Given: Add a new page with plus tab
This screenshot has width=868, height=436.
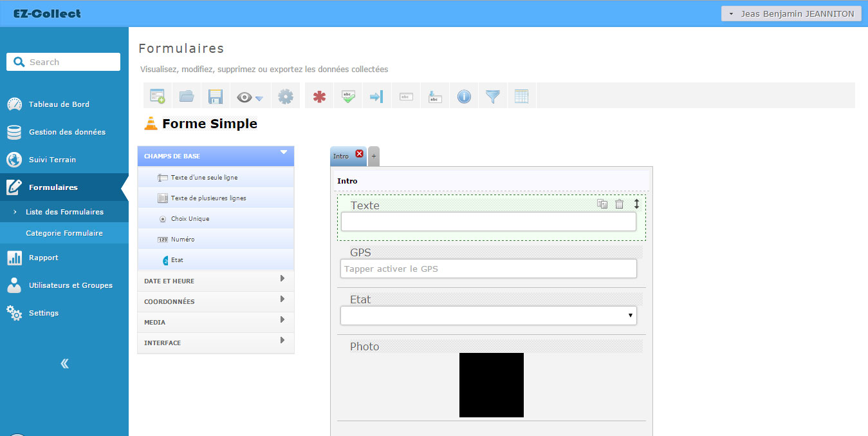Looking at the screenshot, I should tap(374, 156).
